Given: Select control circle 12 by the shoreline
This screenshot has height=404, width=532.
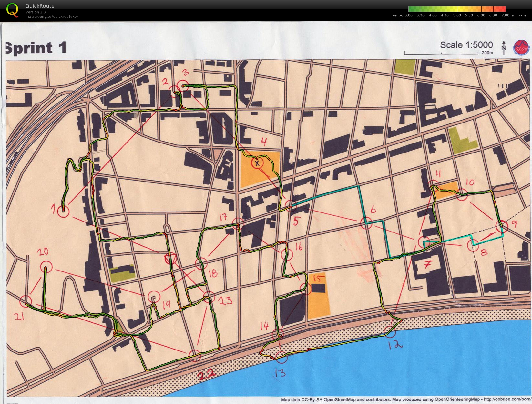Looking at the screenshot, I should [390, 331].
